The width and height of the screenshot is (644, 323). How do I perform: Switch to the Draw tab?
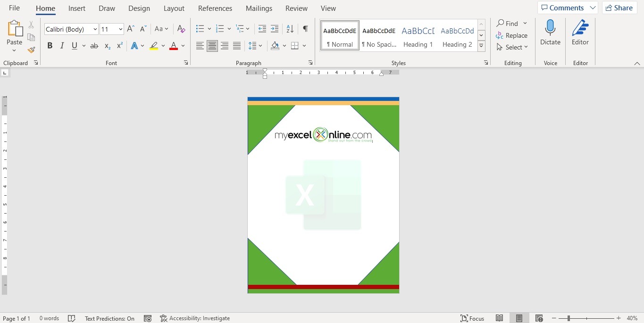pyautogui.click(x=107, y=8)
